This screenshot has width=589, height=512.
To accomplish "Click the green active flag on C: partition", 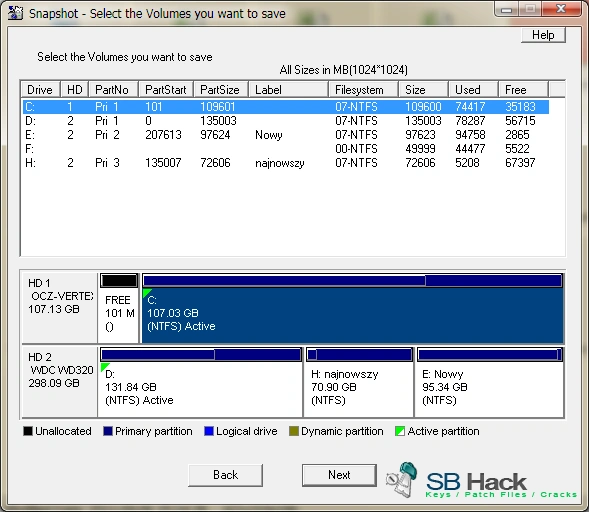I will pos(146,293).
